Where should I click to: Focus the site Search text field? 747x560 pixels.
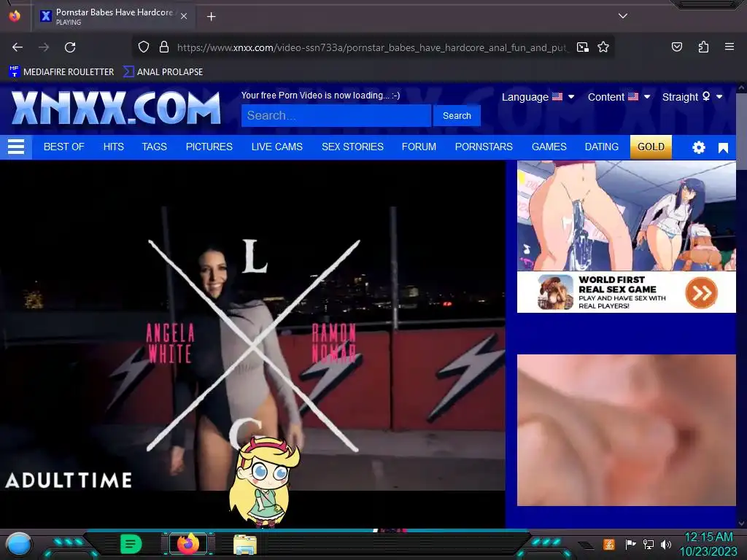tap(336, 116)
